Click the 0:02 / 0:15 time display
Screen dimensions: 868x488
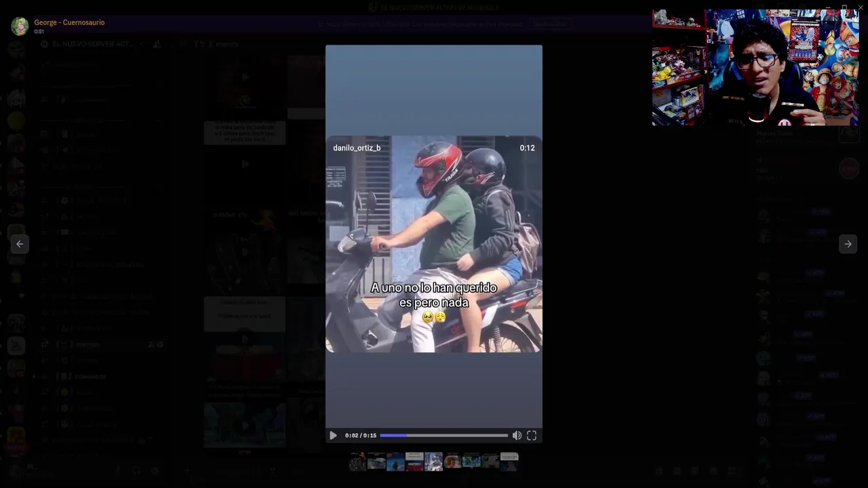click(360, 435)
